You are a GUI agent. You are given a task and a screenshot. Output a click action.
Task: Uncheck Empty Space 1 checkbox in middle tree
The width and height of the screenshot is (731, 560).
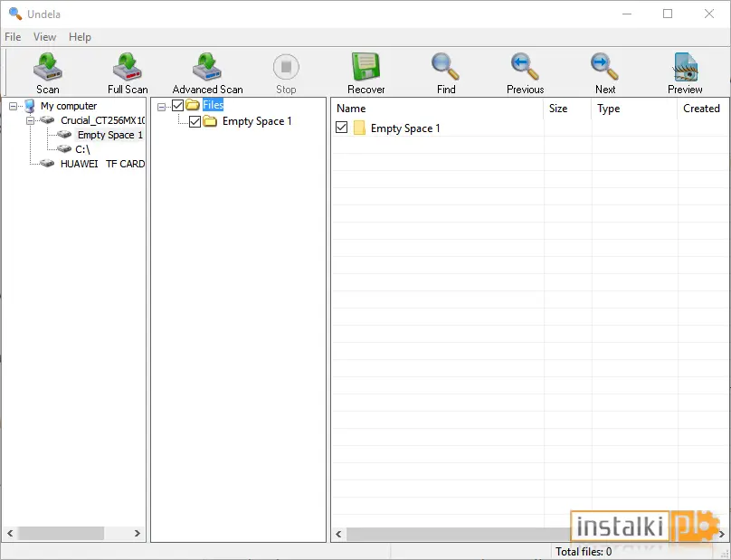[x=195, y=122]
